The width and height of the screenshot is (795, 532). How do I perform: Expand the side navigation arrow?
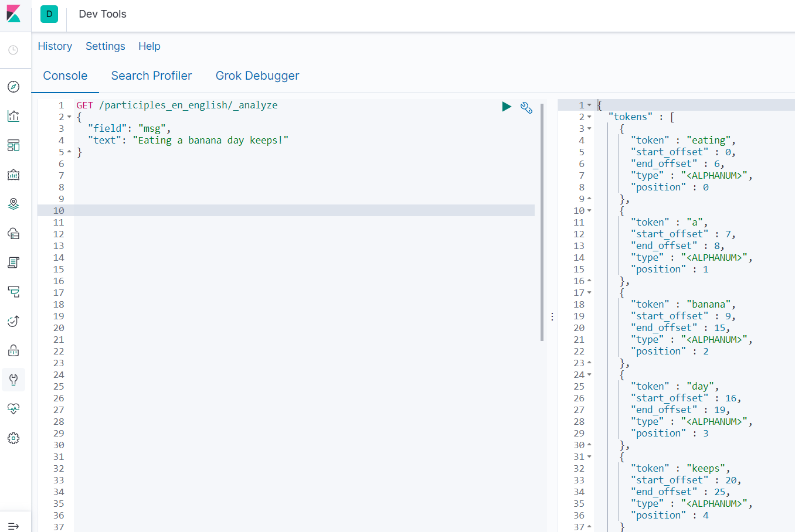pos(13,526)
